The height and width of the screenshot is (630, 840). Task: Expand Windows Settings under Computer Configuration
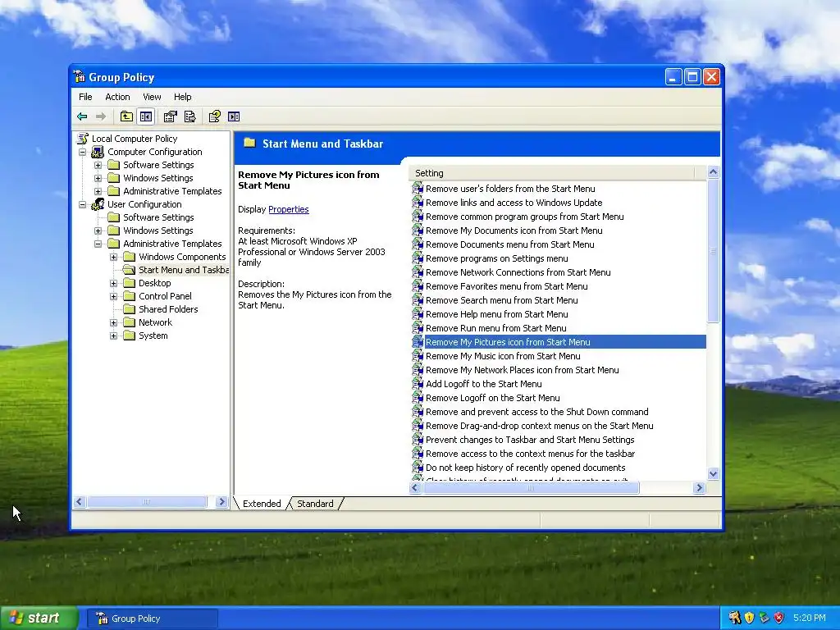click(98, 178)
